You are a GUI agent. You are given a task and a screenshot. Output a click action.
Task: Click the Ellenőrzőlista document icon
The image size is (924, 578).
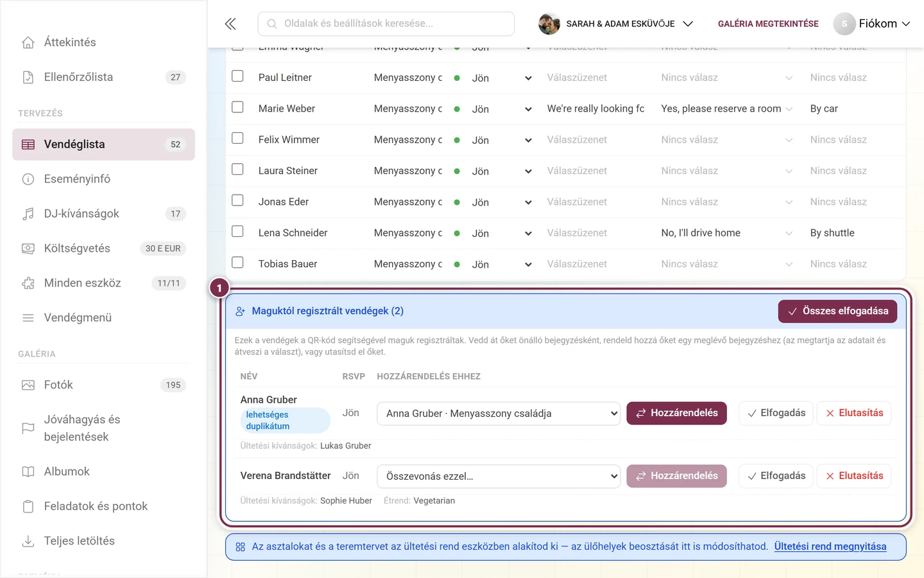28,77
